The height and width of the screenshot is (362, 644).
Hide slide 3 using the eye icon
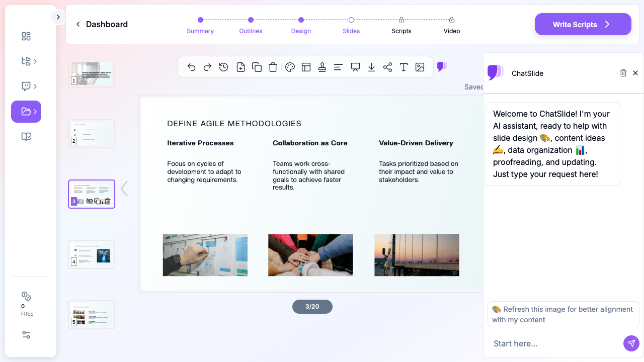[91, 201]
